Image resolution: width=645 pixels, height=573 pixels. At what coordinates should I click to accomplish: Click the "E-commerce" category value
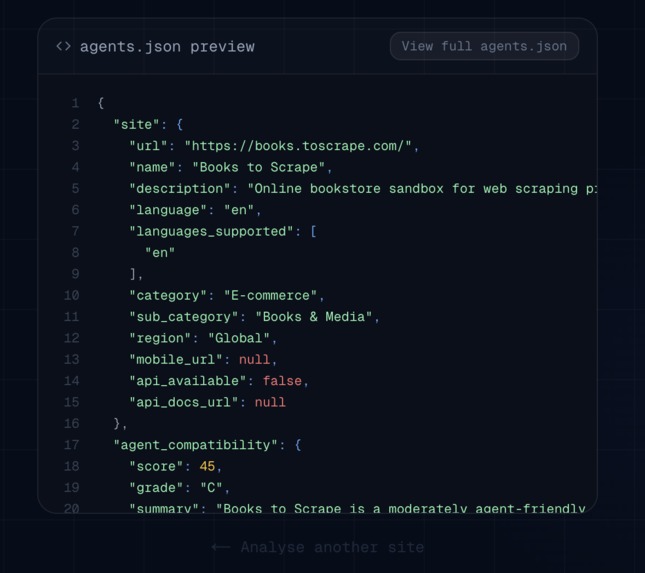click(270, 296)
